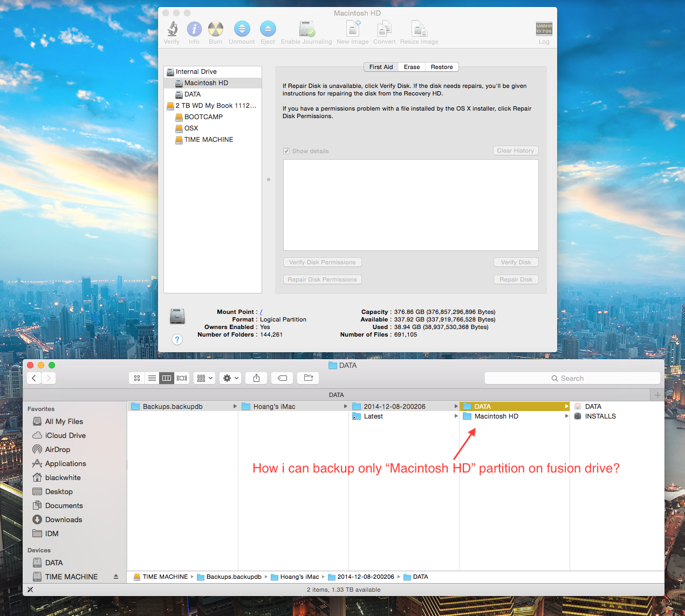This screenshot has height=616, width=685.
Task: Eject TIME MACHINE in Finder sidebar
Action: 116,577
